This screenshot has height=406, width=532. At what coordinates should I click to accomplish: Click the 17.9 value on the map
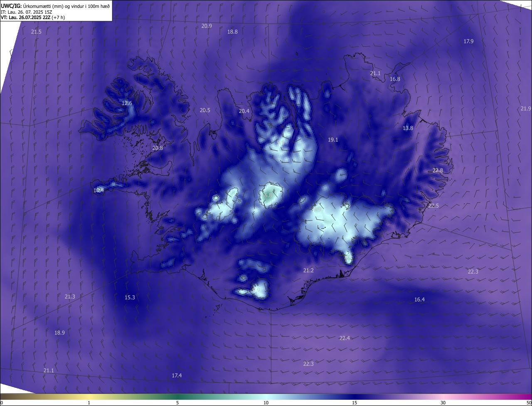click(468, 41)
